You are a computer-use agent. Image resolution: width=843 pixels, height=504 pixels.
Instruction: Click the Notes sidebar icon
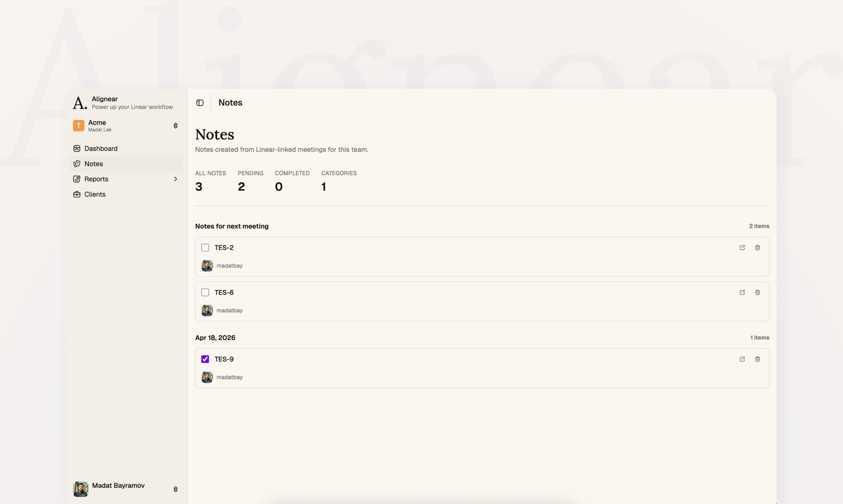coord(77,164)
